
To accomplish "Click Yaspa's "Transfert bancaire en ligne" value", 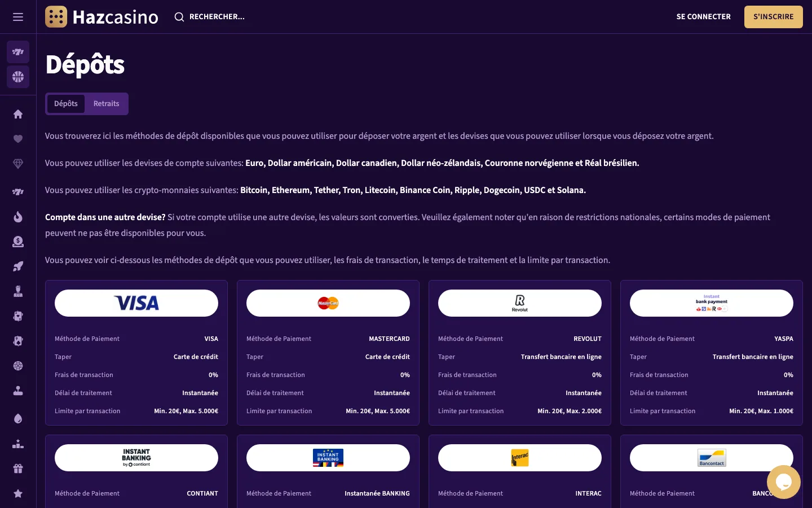I will 753,357.
